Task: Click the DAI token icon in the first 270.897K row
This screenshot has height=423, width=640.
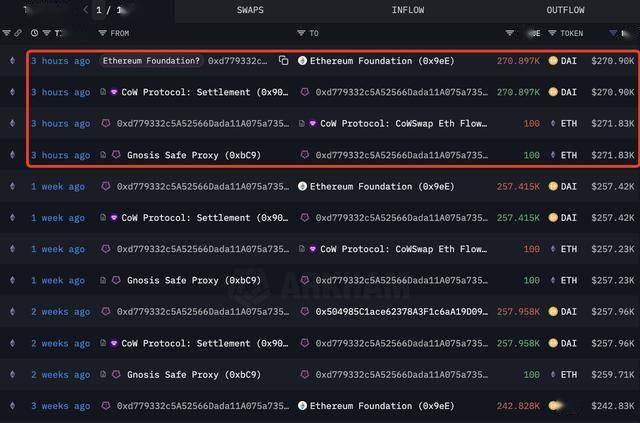Action: click(553, 61)
